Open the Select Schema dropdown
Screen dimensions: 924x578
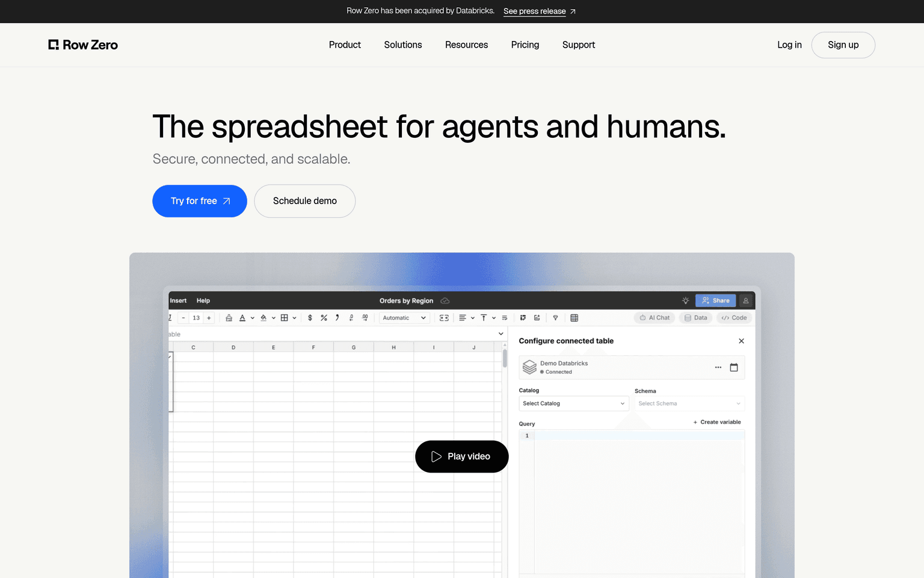pyautogui.click(x=689, y=403)
